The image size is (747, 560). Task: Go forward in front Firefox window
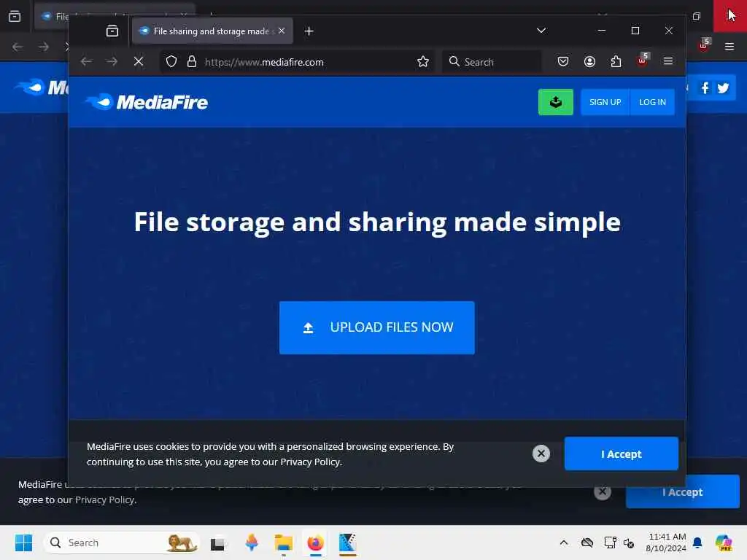point(112,61)
